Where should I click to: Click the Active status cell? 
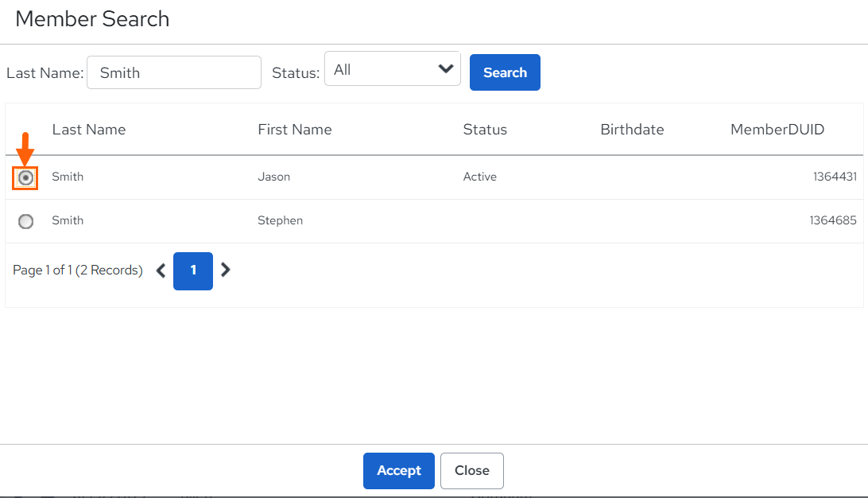click(480, 177)
